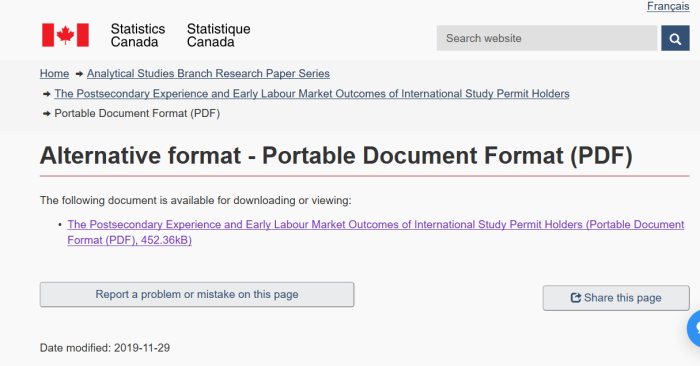700x366 pixels.
Task: Open Analytical Studies Branch Research Paper Series
Action: (x=208, y=74)
